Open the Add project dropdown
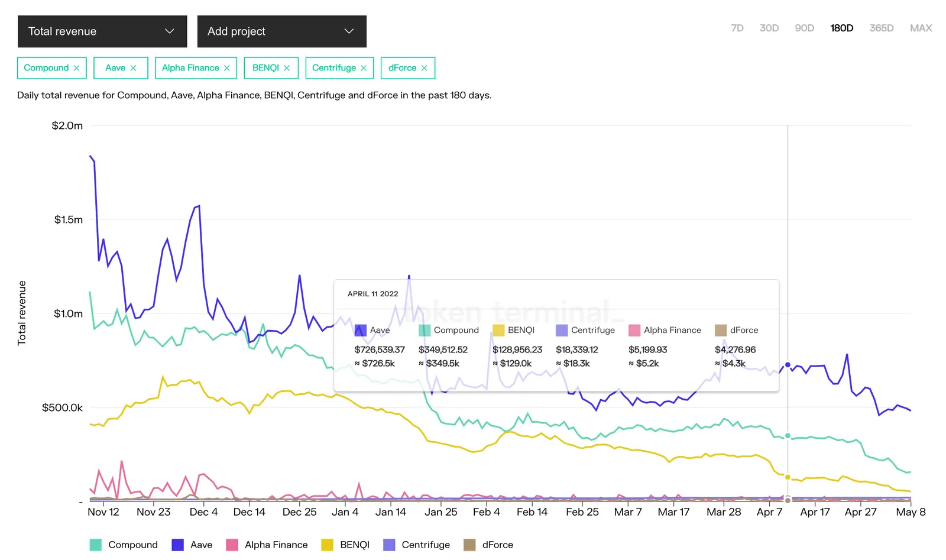The width and height of the screenshot is (946, 560). (x=281, y=31)
